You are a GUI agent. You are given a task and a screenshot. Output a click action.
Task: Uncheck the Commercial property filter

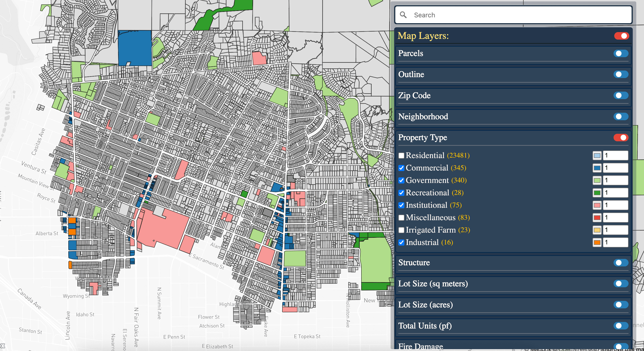(x=401, y=168)
